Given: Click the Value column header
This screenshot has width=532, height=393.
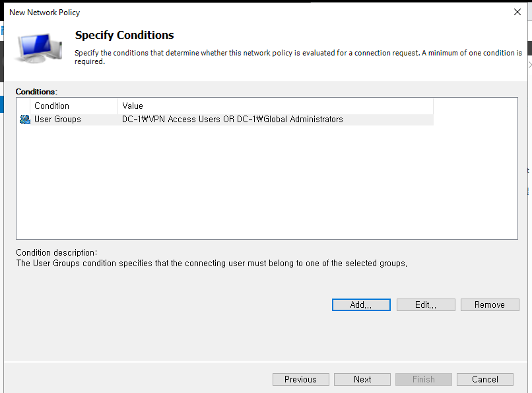Looking at the screenshot, I should click(x=275, y=106).
